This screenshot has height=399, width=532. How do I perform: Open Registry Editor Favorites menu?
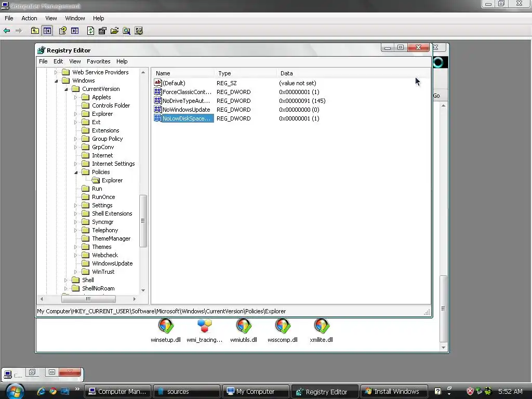click(98, 61)
